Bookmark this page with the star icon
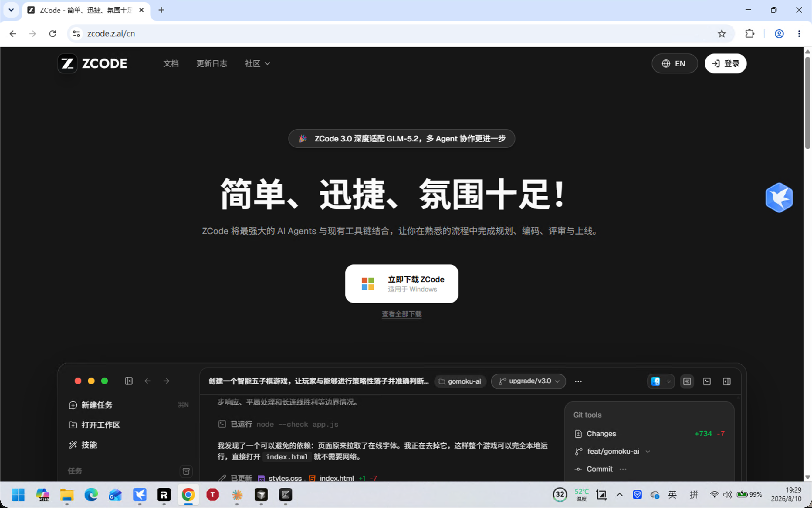 point(722,34)
